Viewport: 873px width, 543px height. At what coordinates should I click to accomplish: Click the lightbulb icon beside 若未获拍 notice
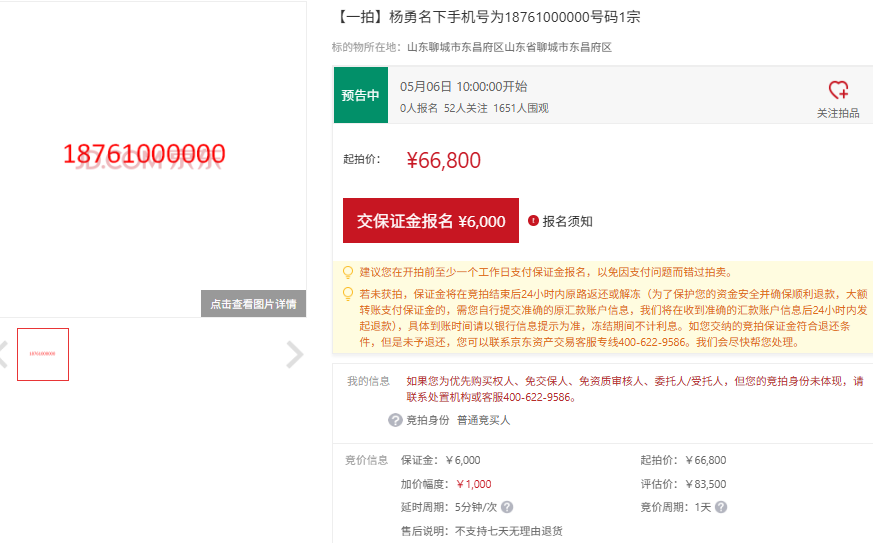[348, 294]
